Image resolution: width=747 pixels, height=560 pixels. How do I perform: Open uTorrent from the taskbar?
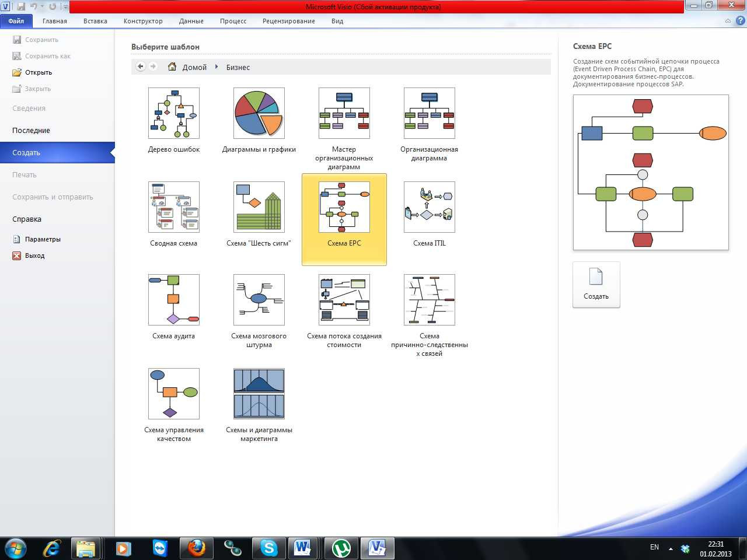[341, 548]
